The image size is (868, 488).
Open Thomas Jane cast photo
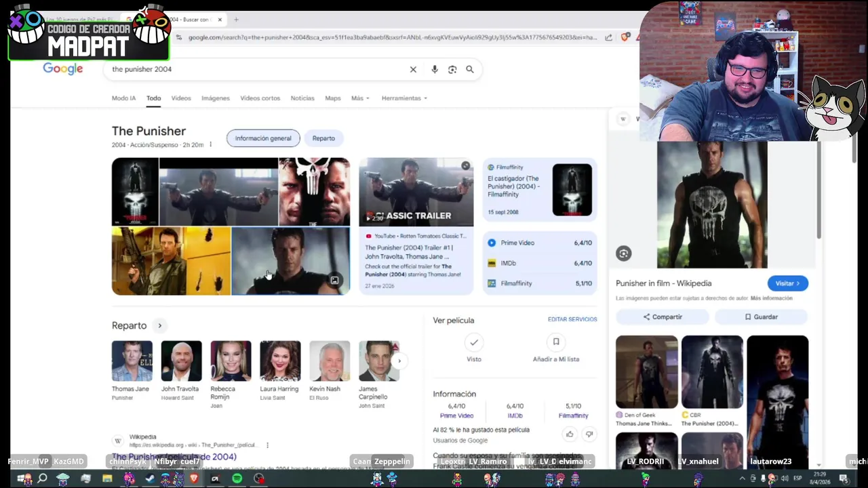[x=132, y=361]
